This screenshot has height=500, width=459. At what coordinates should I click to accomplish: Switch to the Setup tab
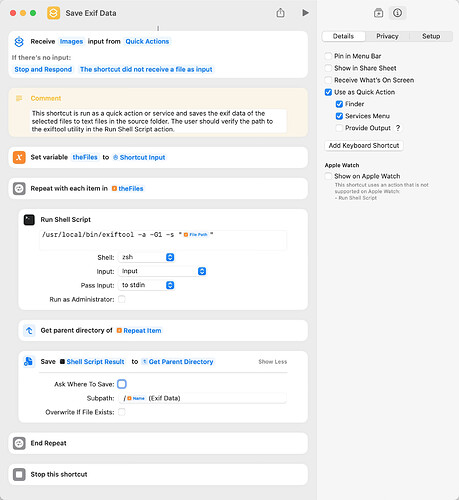431,36
